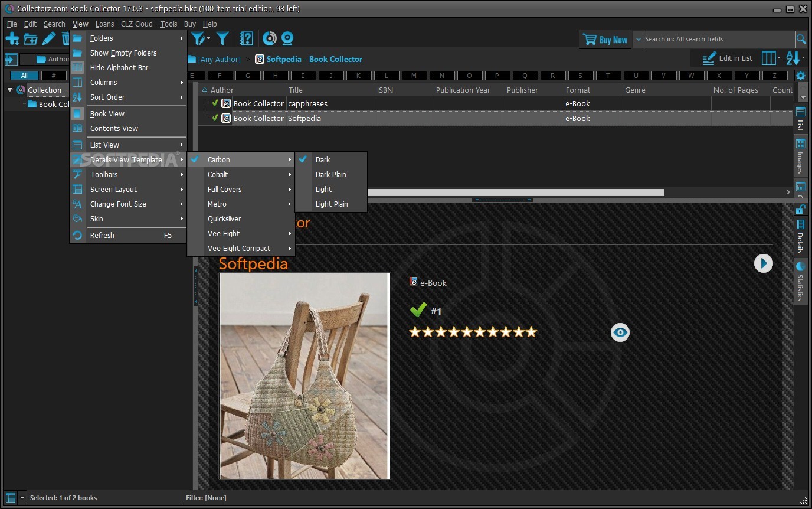Open the question mark book icon
The height and width of the screenshot is (509, 812).
[246, 39]
